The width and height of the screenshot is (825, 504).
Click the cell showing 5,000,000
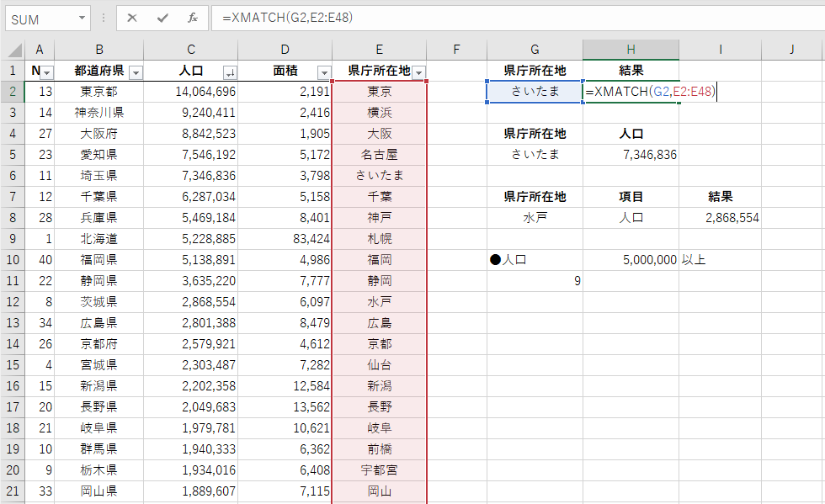(x=629, y=259)
